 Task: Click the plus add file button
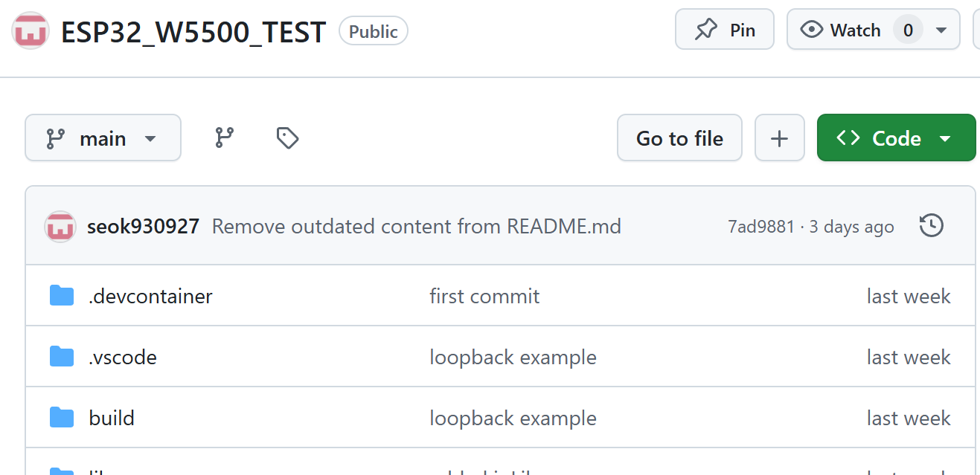click(779, 138)
